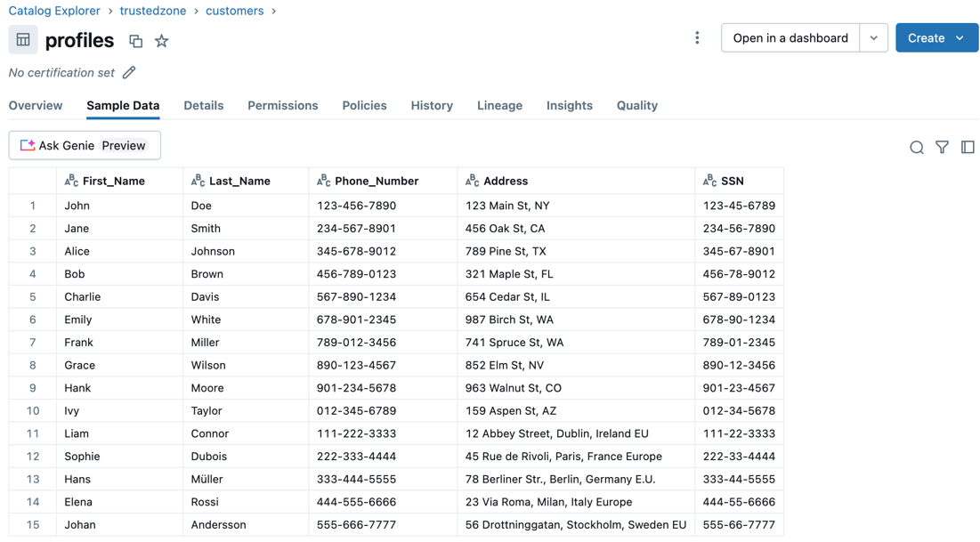The image size is (980, 542).
Task: Click No certification set label
Action: [x=61, y=72]
